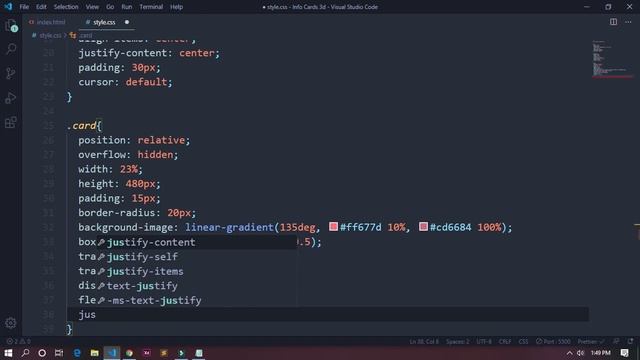Open the Terminal menu
Screen dimensions: 640x360
tap(151, 7)
